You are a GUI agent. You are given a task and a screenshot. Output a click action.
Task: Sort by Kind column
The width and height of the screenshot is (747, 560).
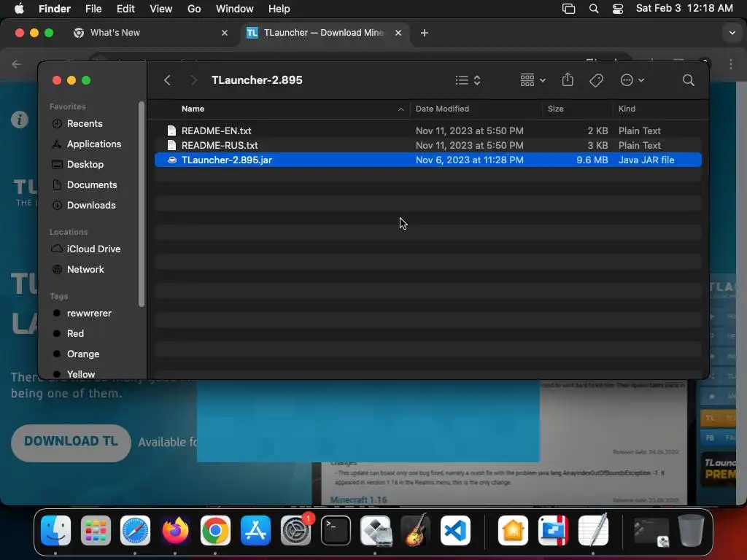[627, 109]
